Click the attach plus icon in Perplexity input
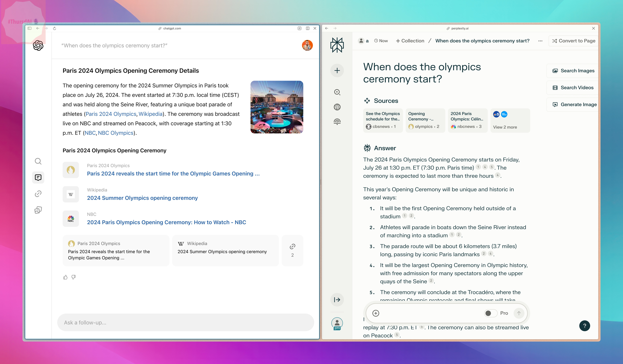 click(x=376, y=313)
